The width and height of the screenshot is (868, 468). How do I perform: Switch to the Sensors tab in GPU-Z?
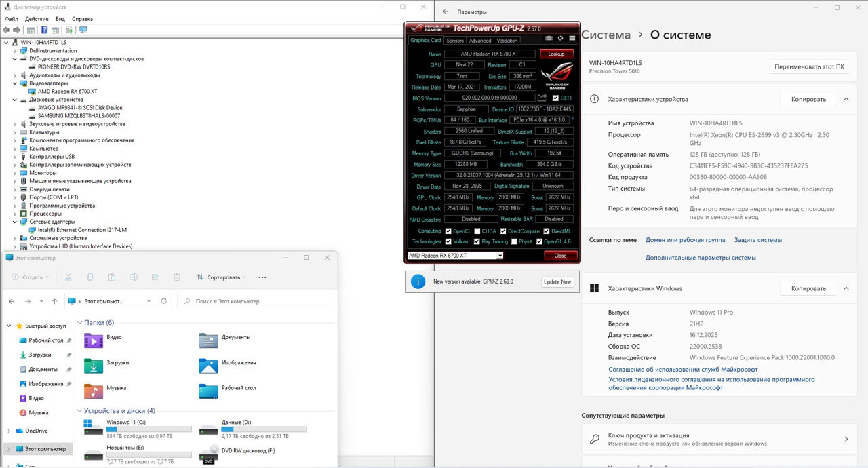[455, 41]
